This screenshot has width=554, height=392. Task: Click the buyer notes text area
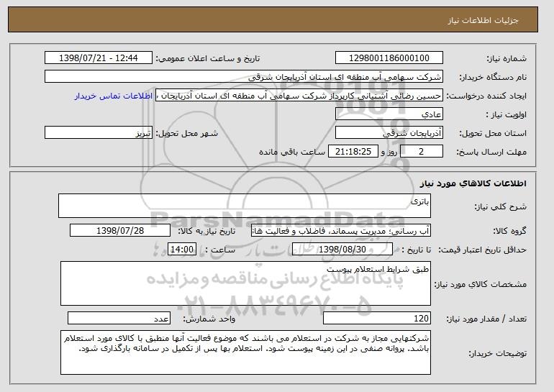point(245,352)
